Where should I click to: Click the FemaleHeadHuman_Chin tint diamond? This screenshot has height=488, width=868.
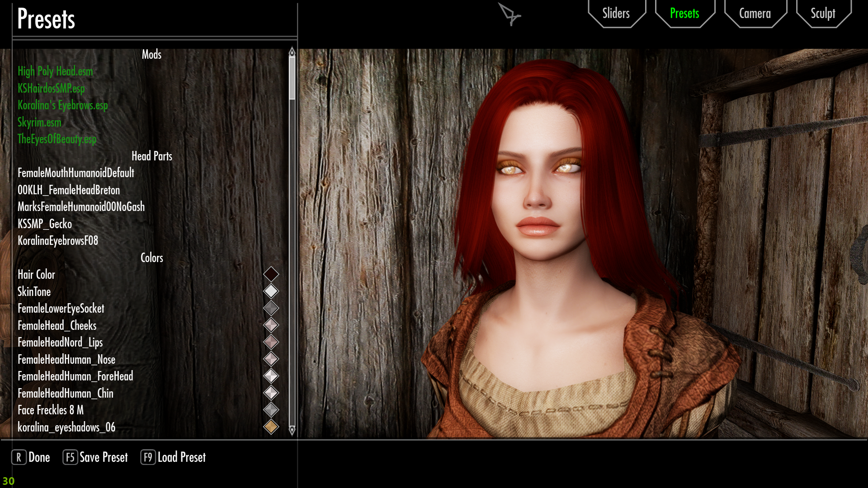pos(271,393)
